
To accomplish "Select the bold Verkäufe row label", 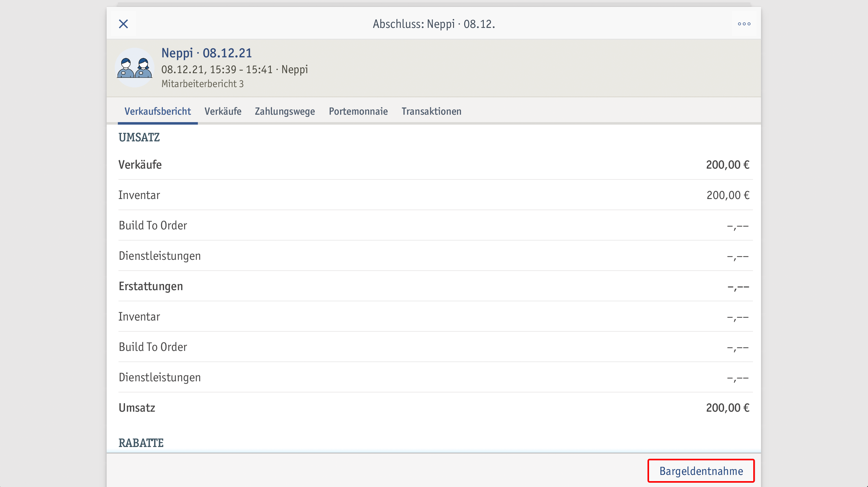I will click(x=140, y=165).
